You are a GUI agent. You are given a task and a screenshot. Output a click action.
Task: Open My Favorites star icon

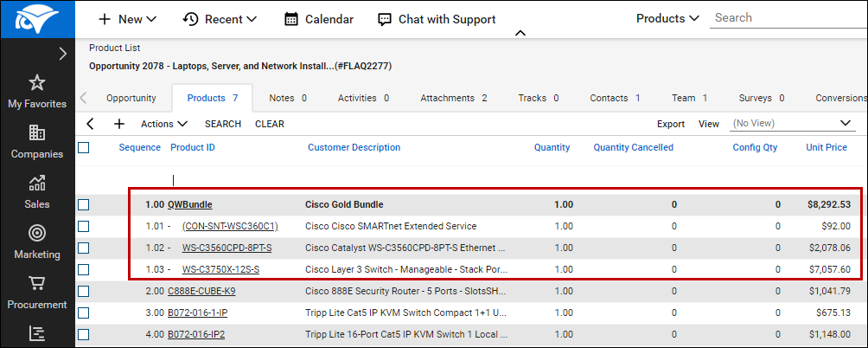[x=37, y=83]
